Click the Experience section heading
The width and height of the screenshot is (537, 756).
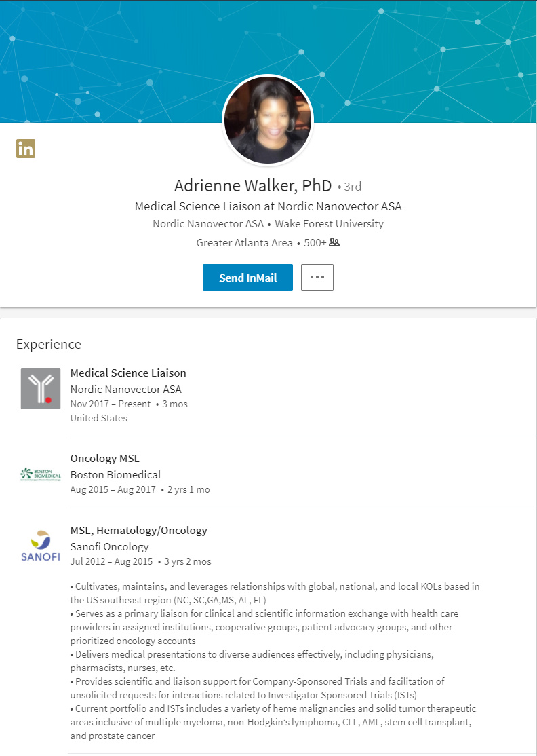(x=49, y=344)
